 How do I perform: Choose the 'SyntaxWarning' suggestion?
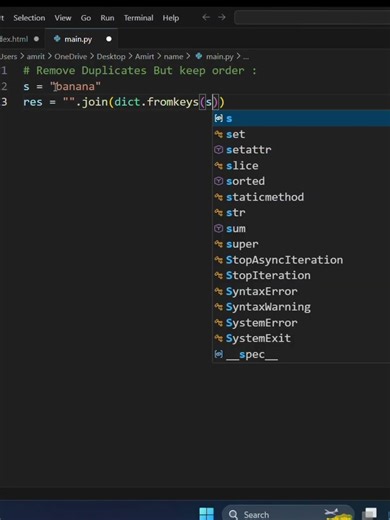click(x=301, y=307)
